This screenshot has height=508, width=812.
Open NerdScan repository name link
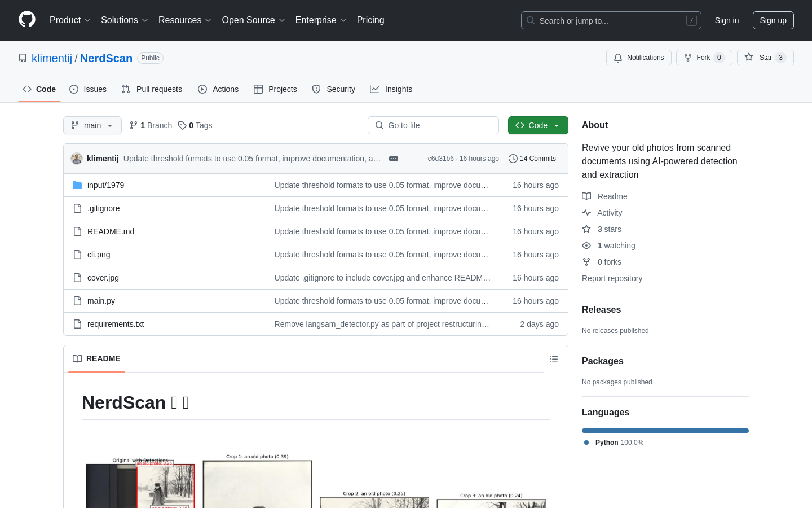coord(106,58)
